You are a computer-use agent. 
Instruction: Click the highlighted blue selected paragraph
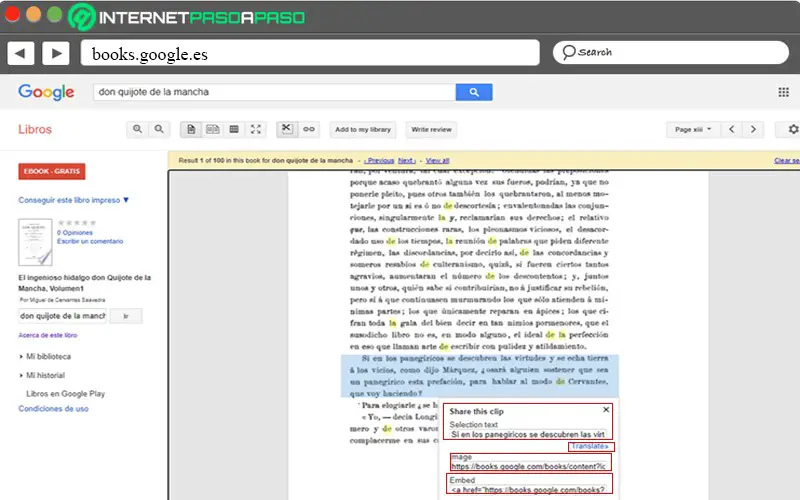click(x=479, y=376)
